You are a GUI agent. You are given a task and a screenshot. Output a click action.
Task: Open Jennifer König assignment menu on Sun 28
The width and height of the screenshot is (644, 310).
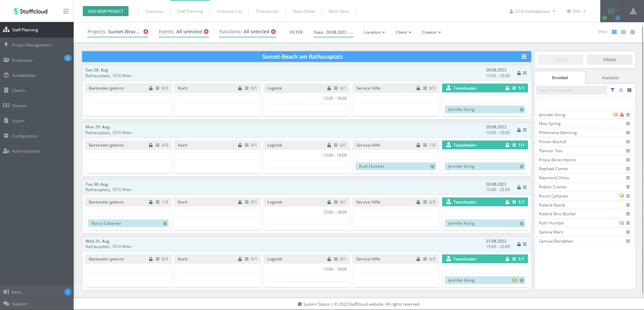coord(522,110)
